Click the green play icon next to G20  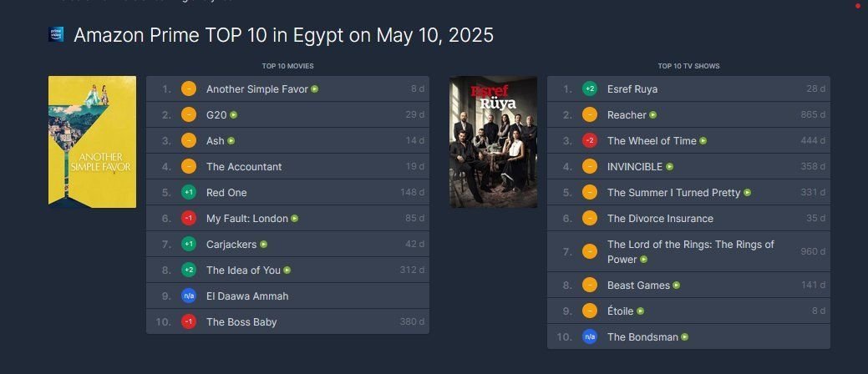pos(234,114)
